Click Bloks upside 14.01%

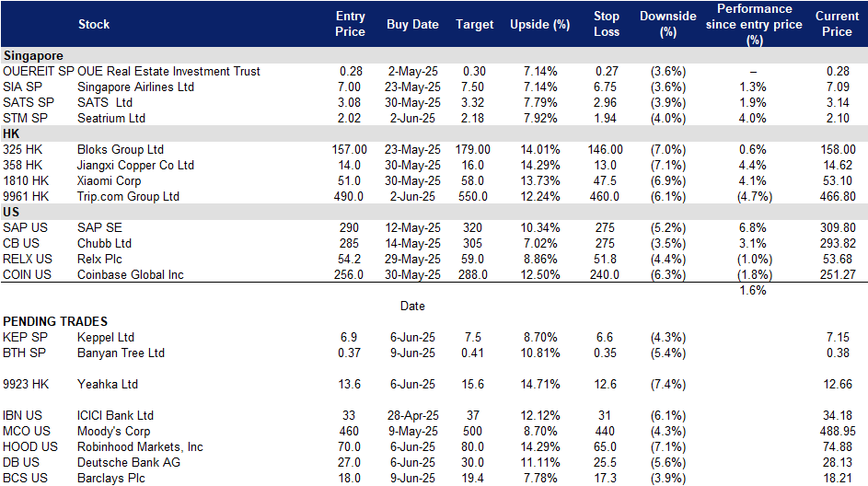coord(539,149)
